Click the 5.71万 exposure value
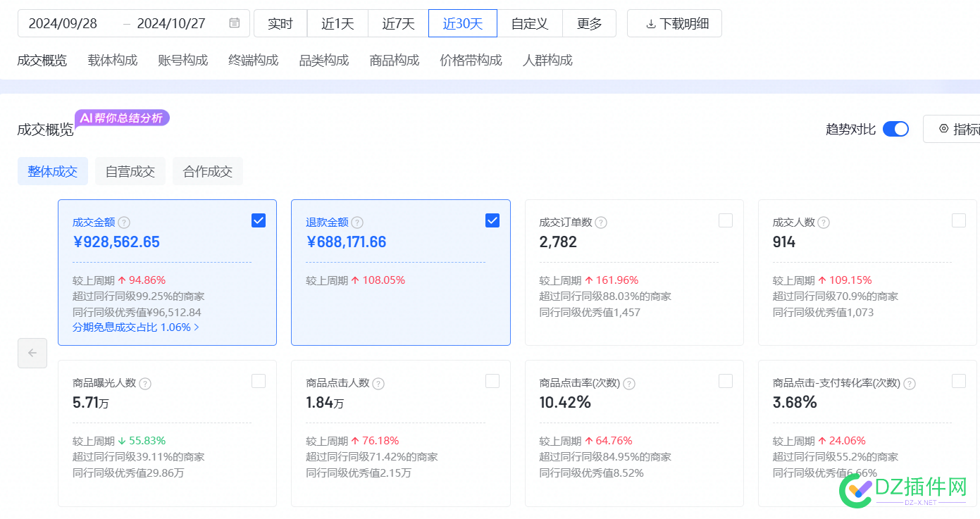 point(91,404)
